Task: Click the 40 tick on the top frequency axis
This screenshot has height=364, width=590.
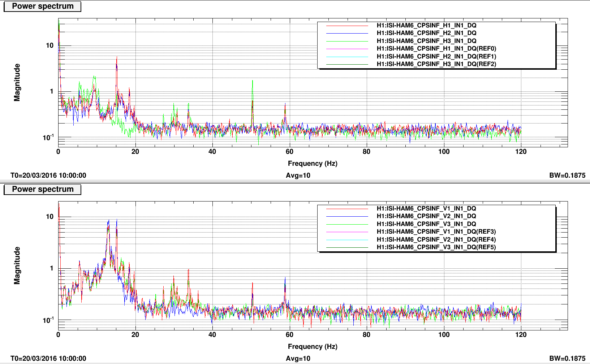Action: point(212,152)
